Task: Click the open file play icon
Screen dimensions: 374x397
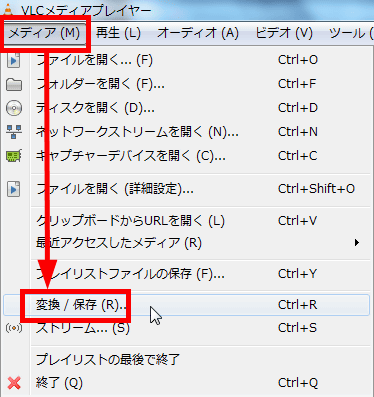Action: point(14,60)
